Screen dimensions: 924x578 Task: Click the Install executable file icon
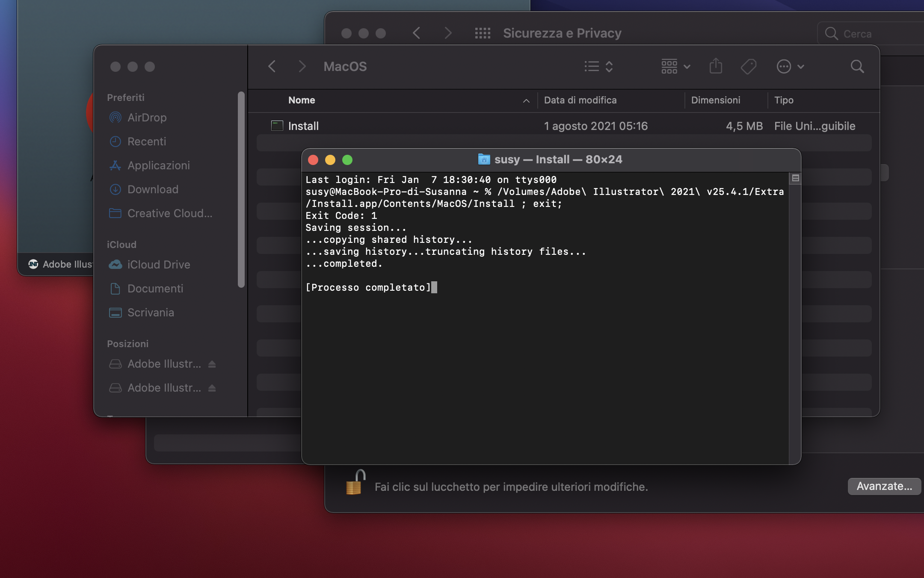[277, 126]
